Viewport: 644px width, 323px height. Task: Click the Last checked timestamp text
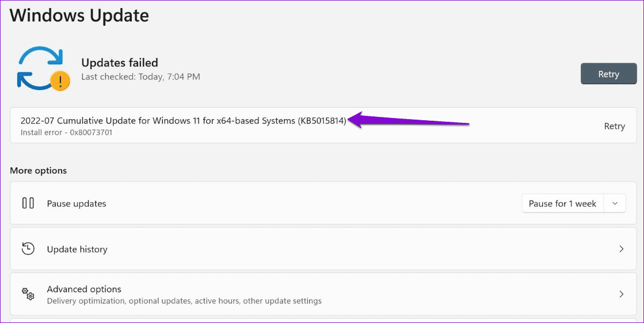point(140,76)
